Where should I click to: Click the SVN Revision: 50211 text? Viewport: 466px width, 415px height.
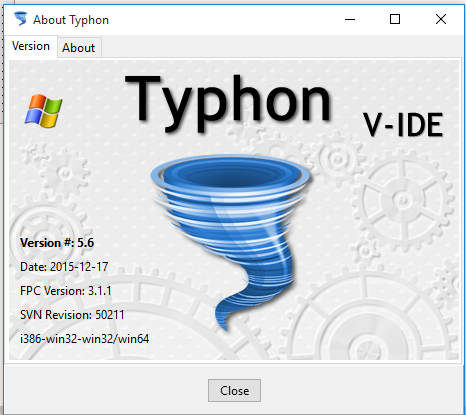[x=72, y=315]
